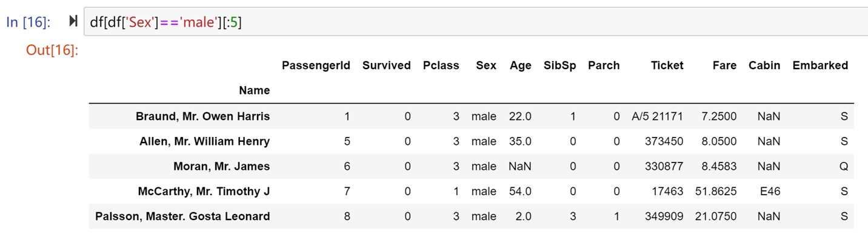Select the PassengerId column header
868x237 pixels.
[316, 65]
